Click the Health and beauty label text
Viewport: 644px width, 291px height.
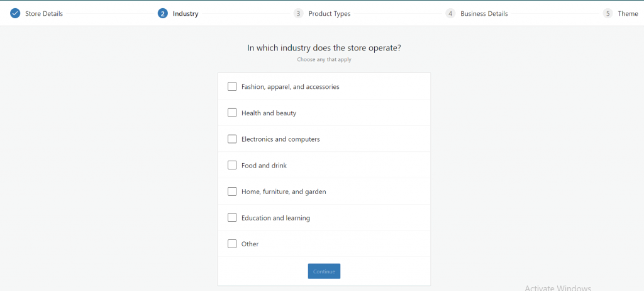tap(269, 113)
